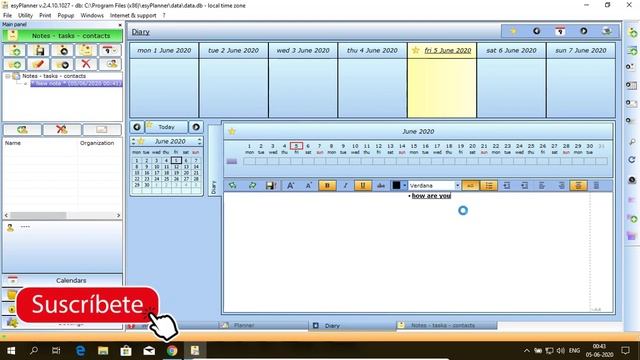Screen dimensions: 640x360
Task: Open the Windows menu
Action: tap(92, 16)
